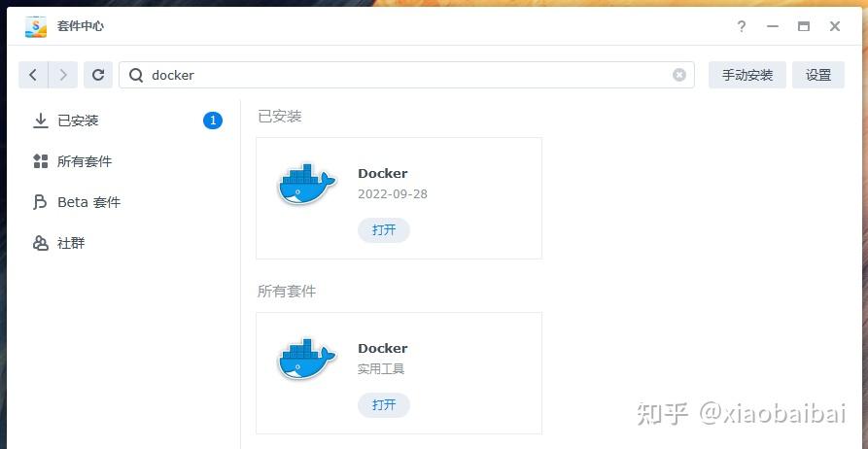Click the Beta 套件 icon
The image size is (868, 449).
41,202
